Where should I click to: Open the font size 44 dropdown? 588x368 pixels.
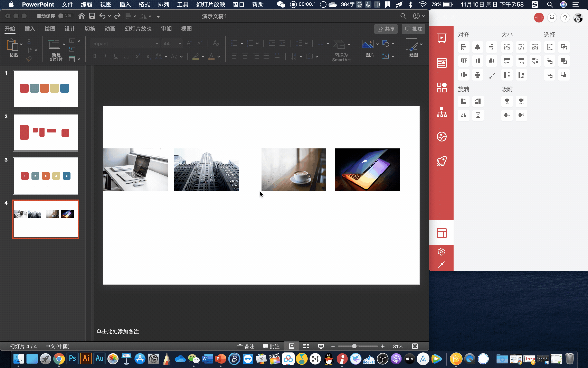pyautogui.click(x=180, y=44)
